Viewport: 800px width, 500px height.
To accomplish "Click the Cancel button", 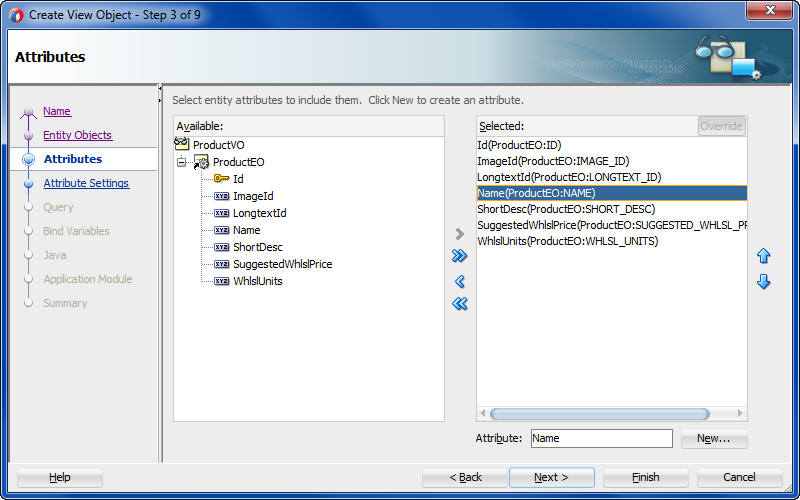I will (x=739, y=478).
